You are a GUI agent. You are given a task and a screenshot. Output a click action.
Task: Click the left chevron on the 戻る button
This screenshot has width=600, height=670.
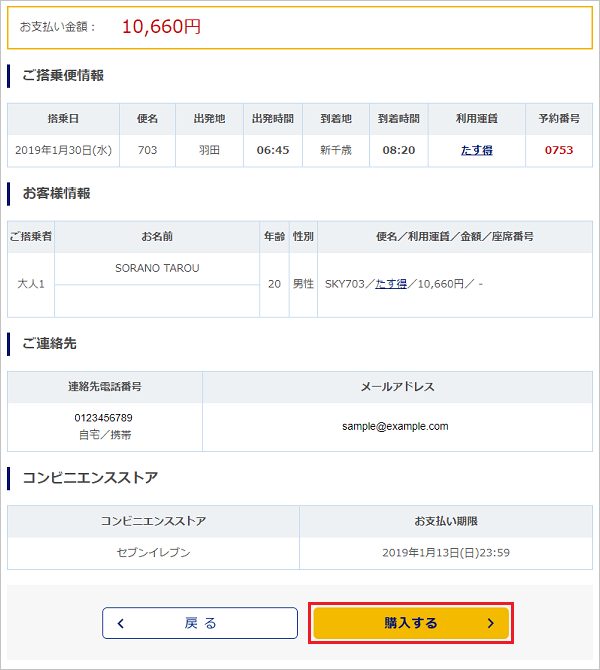point(121,623)
